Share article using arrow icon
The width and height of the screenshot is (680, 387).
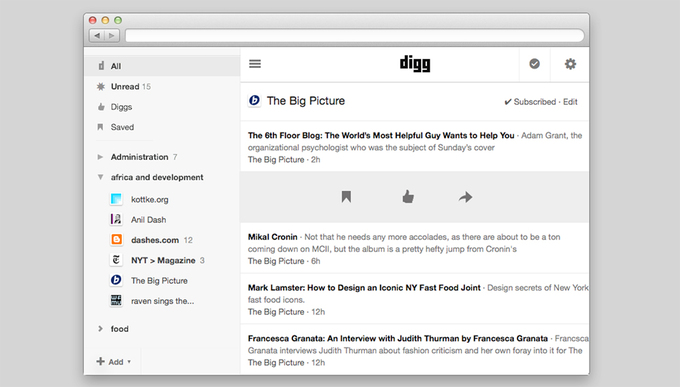point(465,197)
